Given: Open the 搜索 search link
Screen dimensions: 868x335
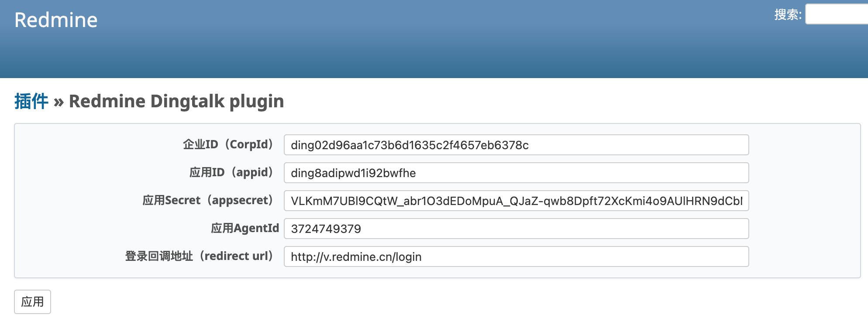Looking at the screenshot, I should coord(787,14).
